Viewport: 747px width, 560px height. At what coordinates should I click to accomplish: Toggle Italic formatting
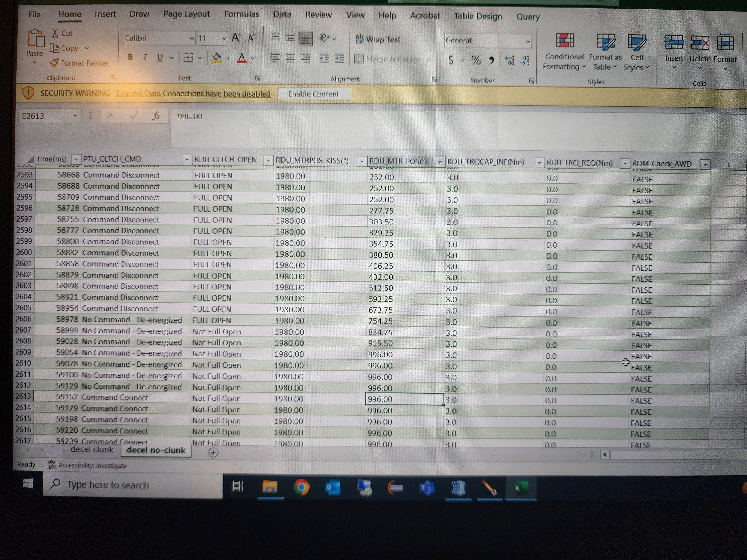(145, 57)
